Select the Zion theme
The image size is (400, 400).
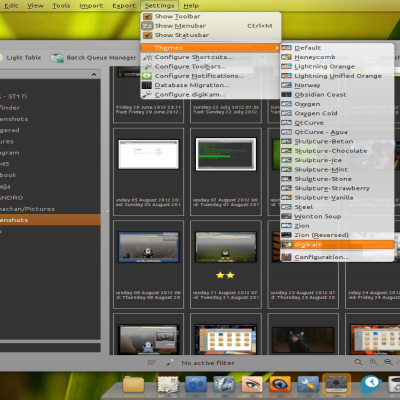[337, 226]
